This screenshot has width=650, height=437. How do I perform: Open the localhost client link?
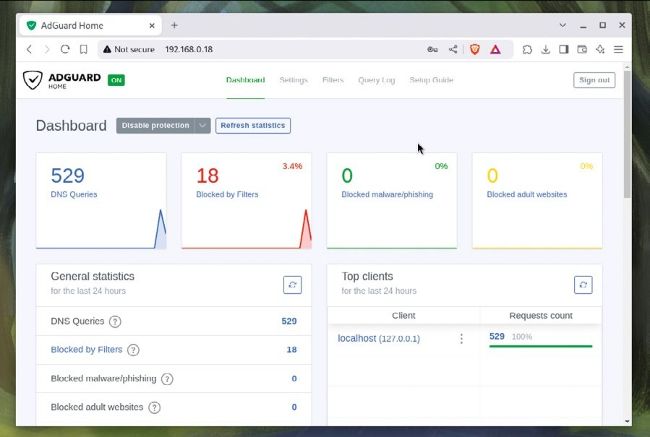378,338
